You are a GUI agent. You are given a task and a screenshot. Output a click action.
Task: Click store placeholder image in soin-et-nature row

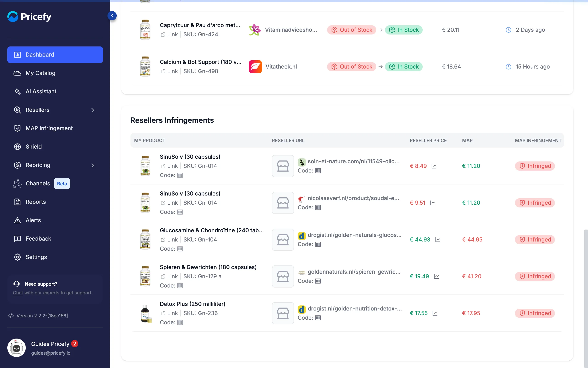283,166
